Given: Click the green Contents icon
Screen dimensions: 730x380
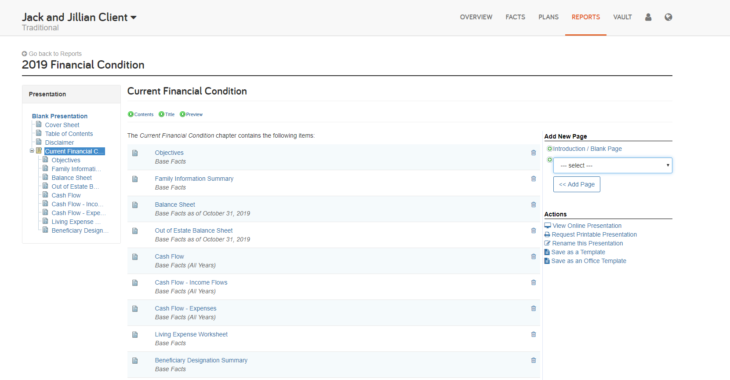Looking at the screenshot, I should (130, 114).
